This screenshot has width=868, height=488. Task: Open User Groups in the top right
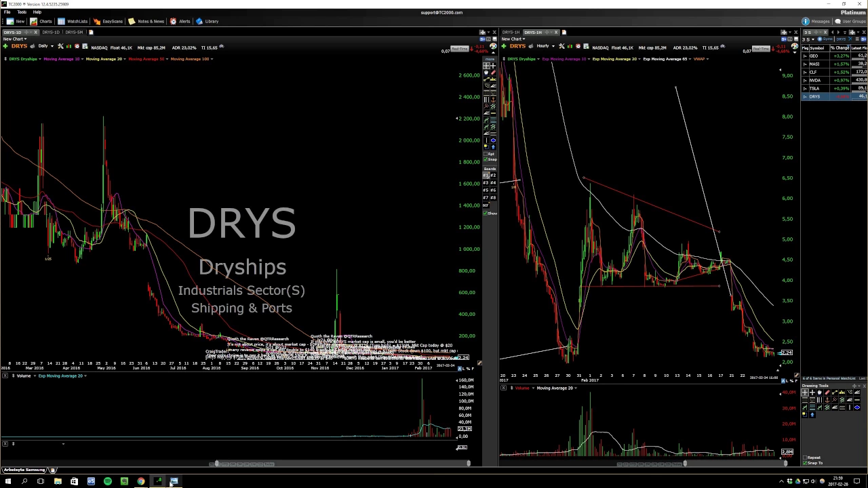pos(850,21)
